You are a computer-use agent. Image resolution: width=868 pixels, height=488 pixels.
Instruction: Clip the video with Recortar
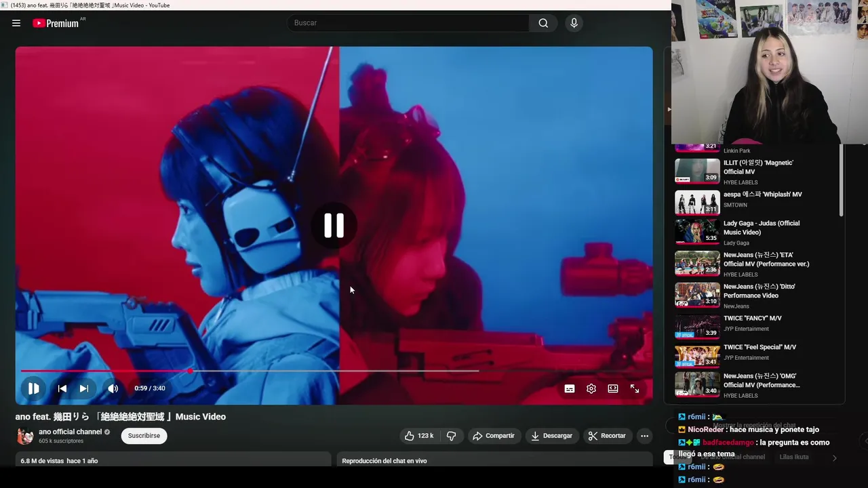tap(608, 436)
